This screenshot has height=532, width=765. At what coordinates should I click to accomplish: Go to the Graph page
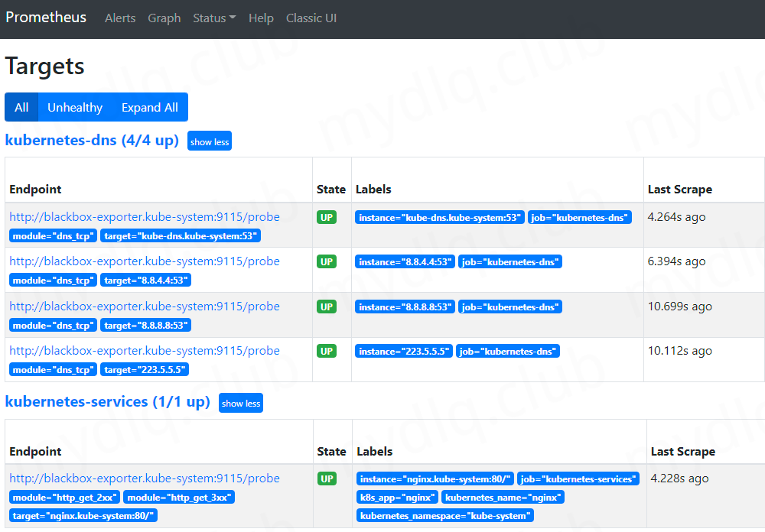(x=164, y=18)
